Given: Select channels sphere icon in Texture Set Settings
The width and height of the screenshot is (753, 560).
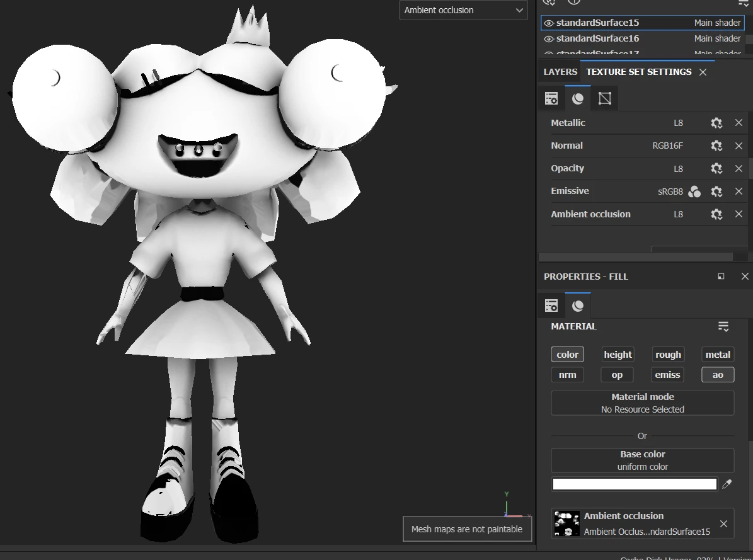Looking at the screenshot, I should [x=578, y=98].
